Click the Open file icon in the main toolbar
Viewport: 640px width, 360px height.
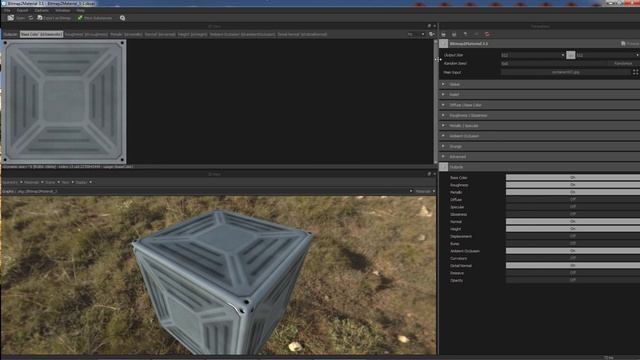(11, 18)
